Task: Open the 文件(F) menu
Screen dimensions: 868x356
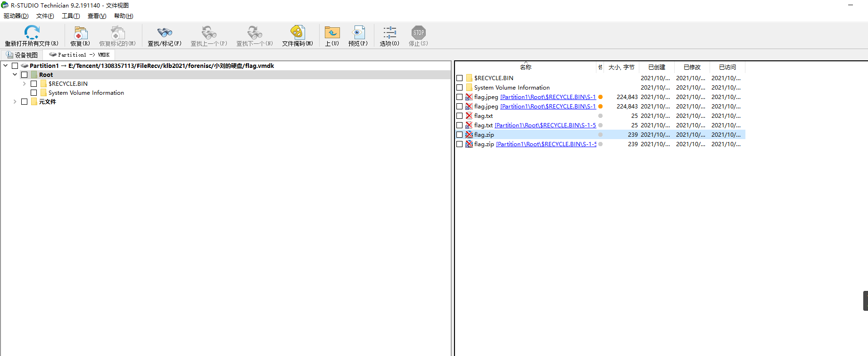Action: [45, 16]
